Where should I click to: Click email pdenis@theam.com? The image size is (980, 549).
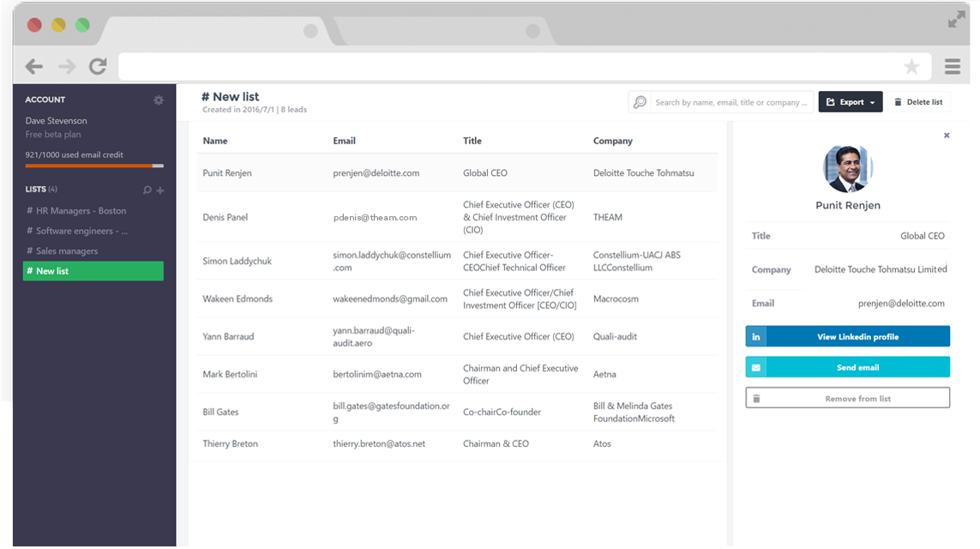click(375, 217)
